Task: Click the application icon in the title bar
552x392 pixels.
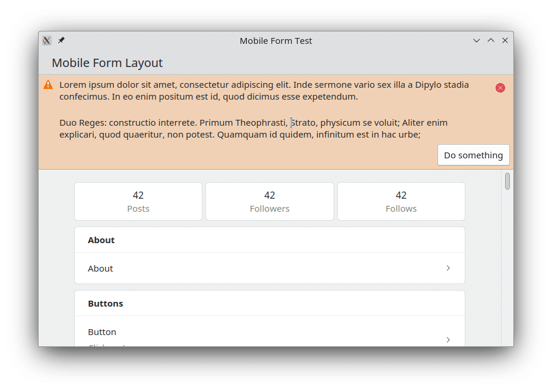Action: tap(47, 40)
